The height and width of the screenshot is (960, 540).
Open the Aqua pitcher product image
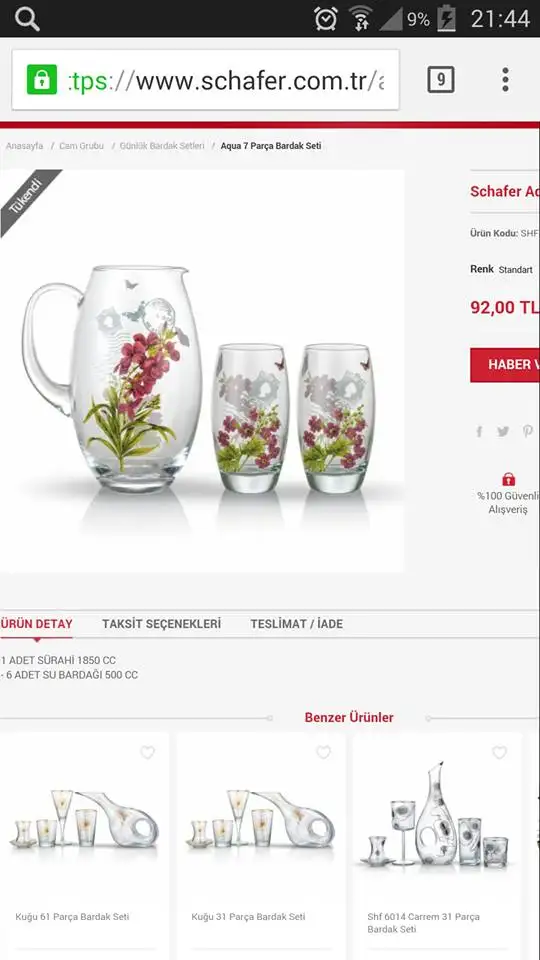point(202,371)
